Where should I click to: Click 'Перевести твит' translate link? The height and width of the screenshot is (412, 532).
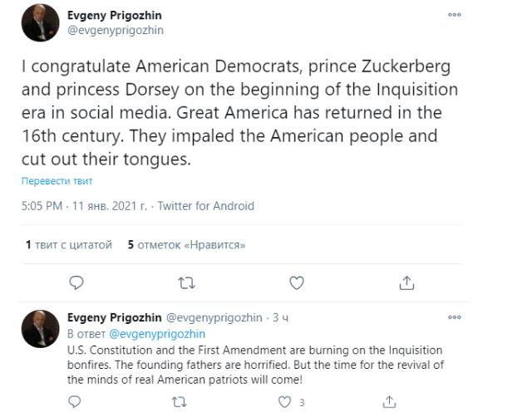[57, 181]
